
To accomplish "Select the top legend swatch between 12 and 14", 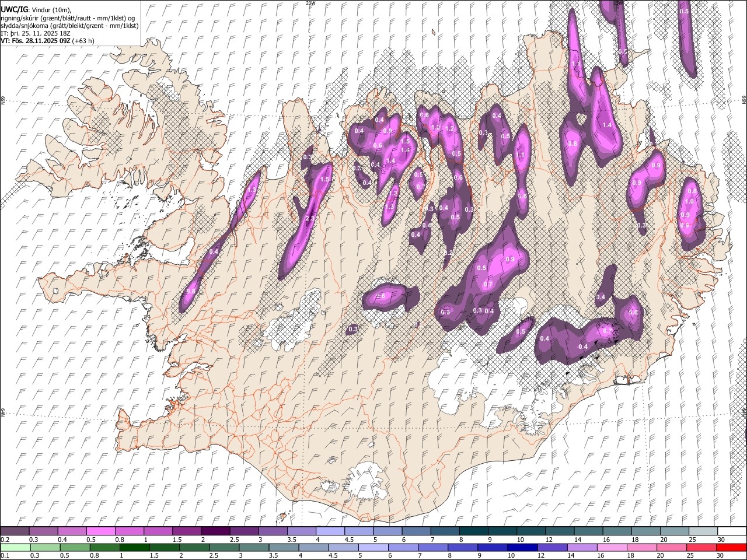I will (x=560, y=531).
